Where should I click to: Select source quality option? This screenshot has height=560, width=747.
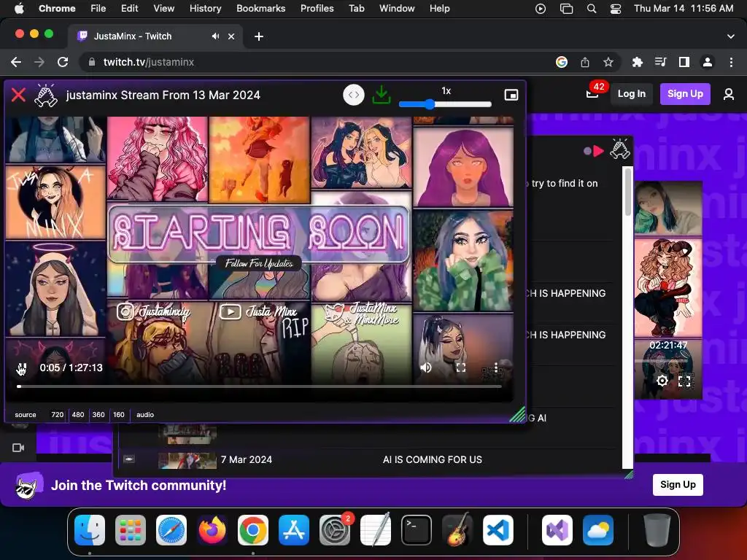26,415
